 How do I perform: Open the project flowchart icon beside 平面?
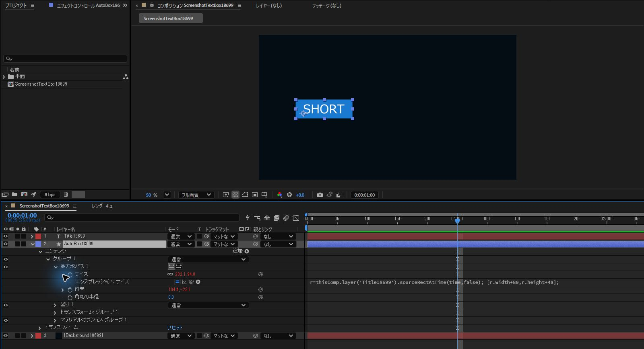pos(126,77)
